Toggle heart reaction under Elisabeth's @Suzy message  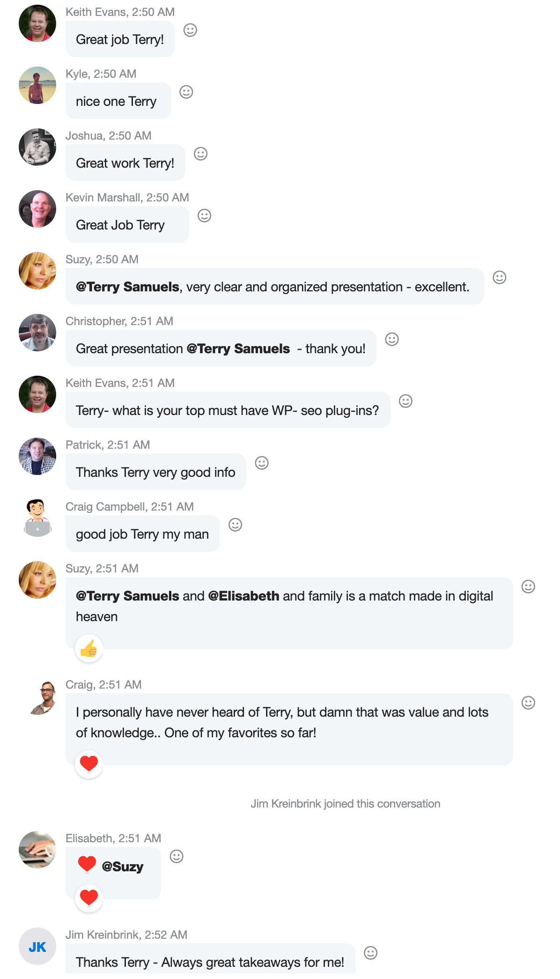[89, 897]
